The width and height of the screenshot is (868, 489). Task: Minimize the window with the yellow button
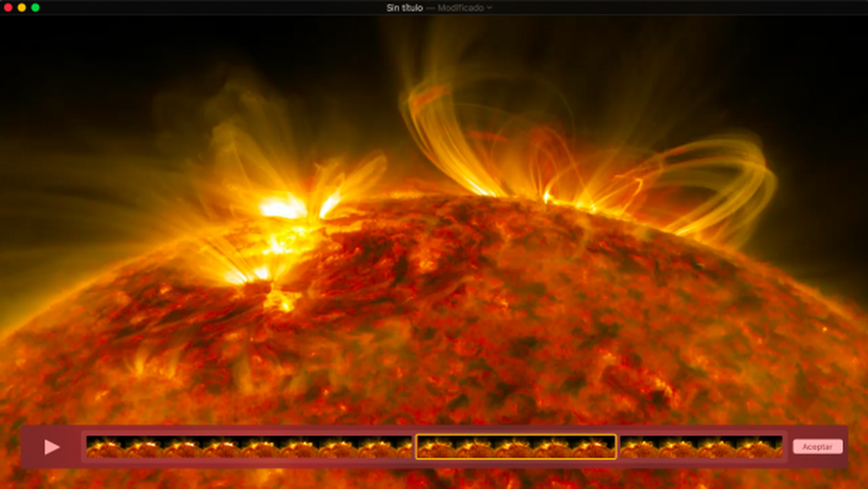click(x=22, y=7)
